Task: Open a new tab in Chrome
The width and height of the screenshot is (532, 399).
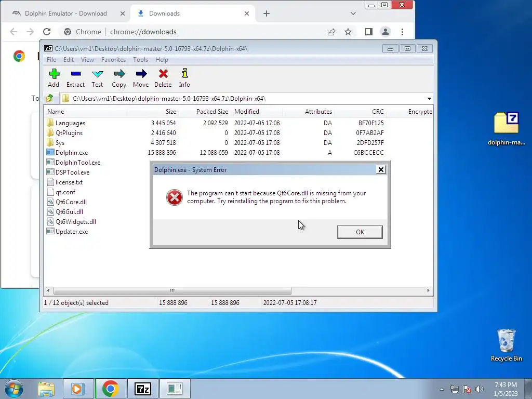Action: click(x=267, y=14)
